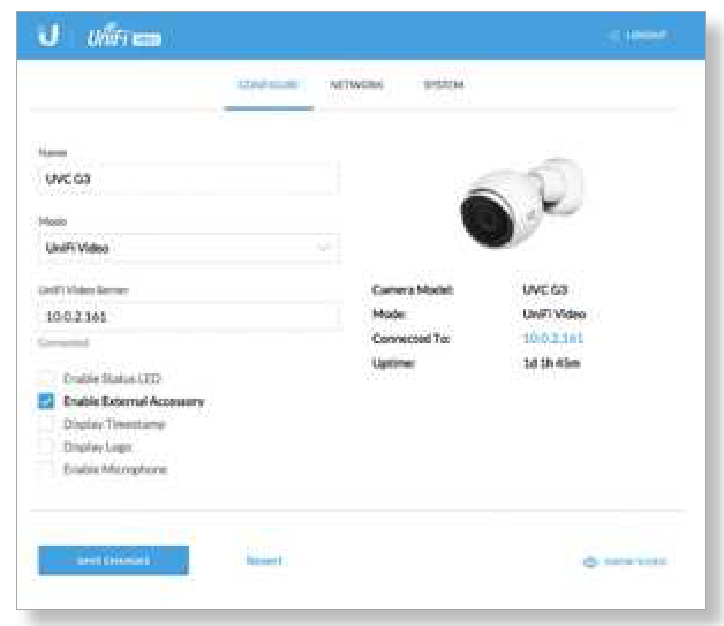The width and height of the screenshot is (724, 626).
Task: Click the snapshot camera icon at bottom right
Action: (590, 561)
